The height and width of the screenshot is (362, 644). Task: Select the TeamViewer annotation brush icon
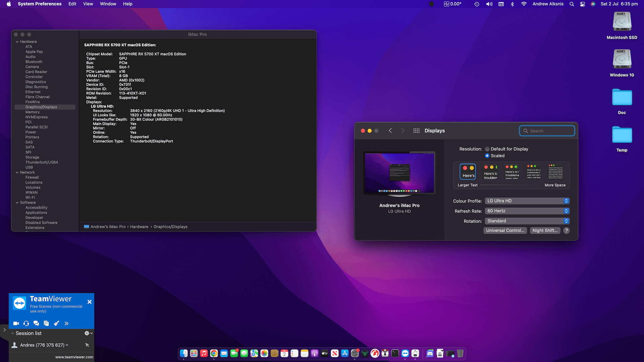[56, 323]
